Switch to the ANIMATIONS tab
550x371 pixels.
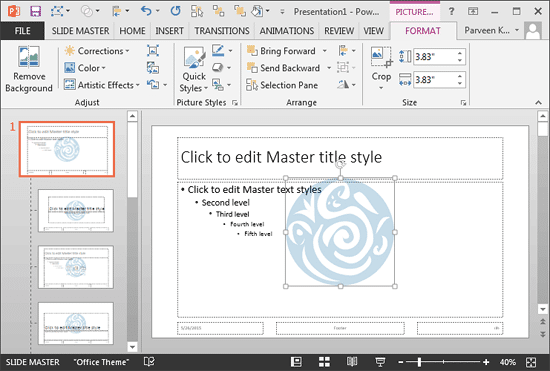287,31
